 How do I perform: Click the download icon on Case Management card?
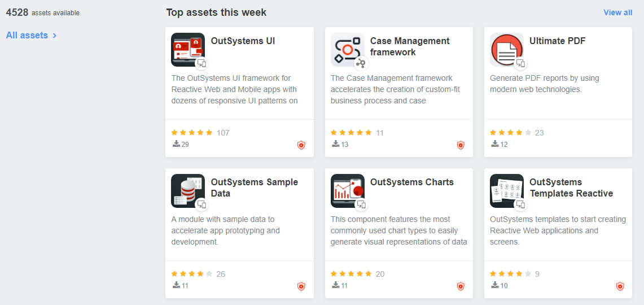336,144
